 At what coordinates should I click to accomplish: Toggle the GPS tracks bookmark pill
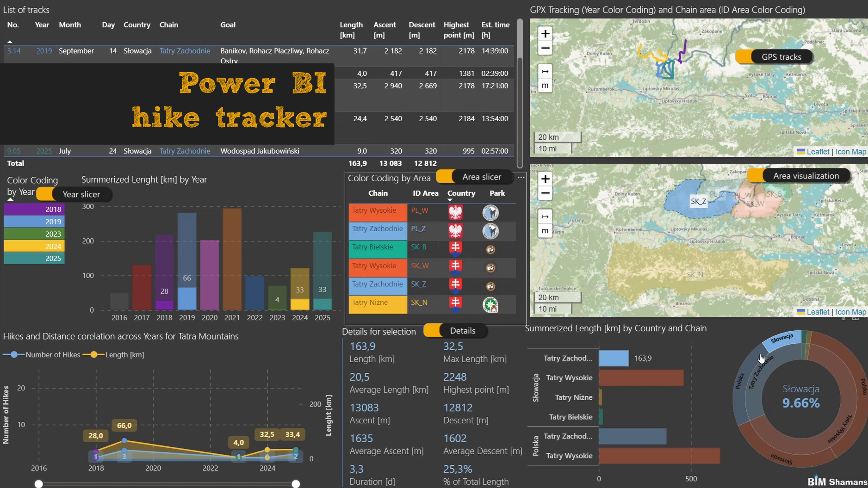point(774,56)
